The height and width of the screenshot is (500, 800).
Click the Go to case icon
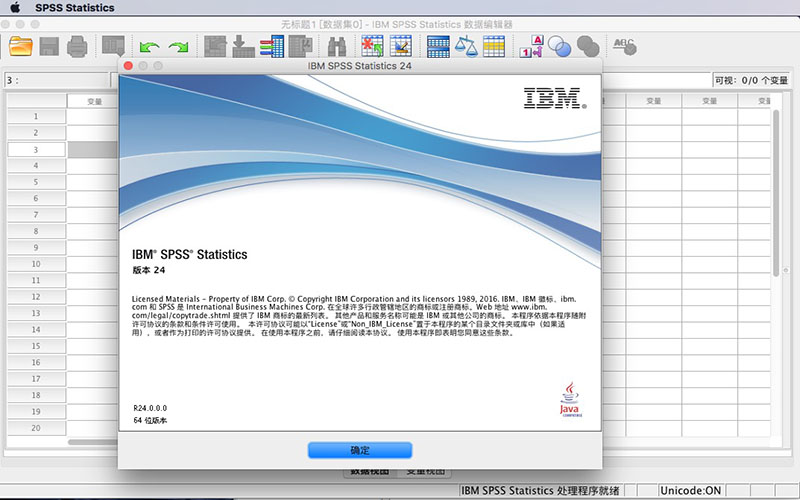[215, 46]
